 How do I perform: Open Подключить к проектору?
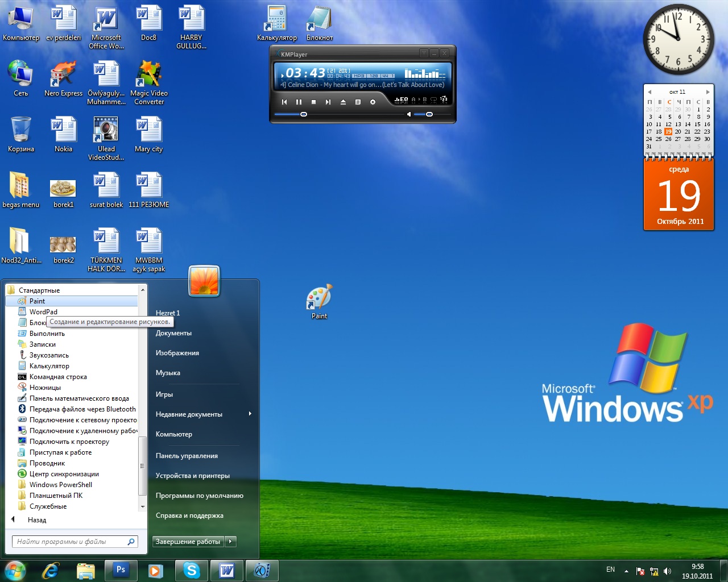point(72,442)
